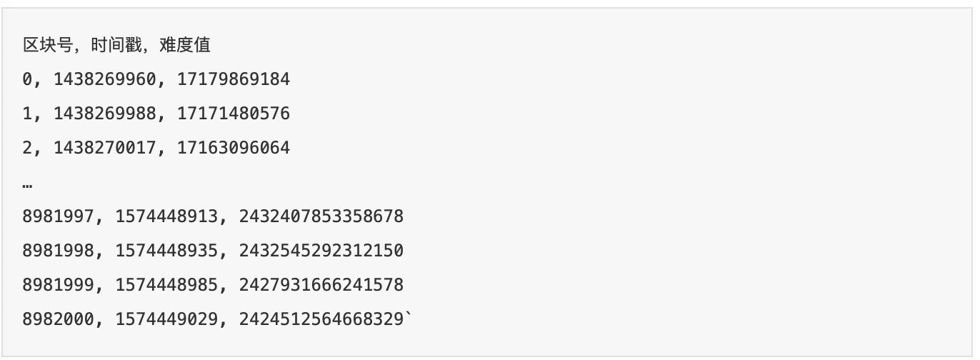Click timestamp 1438269988
The image size is (980, 360).
(104, 114)
